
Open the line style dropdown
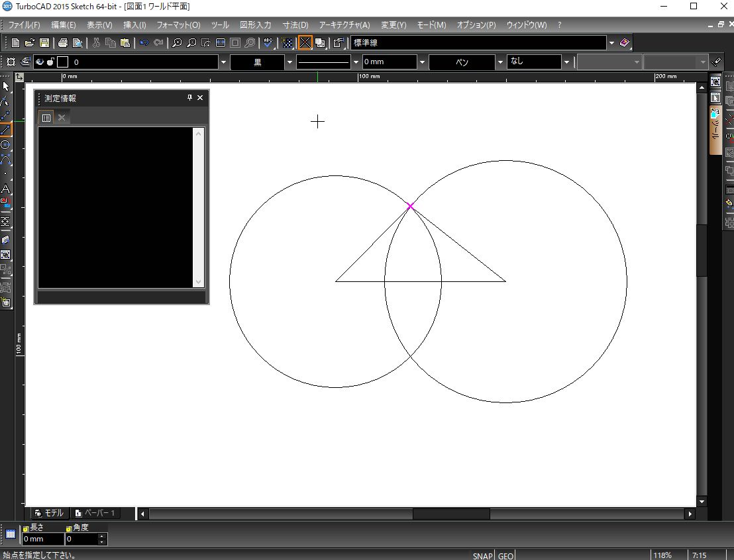pos(356,62)
